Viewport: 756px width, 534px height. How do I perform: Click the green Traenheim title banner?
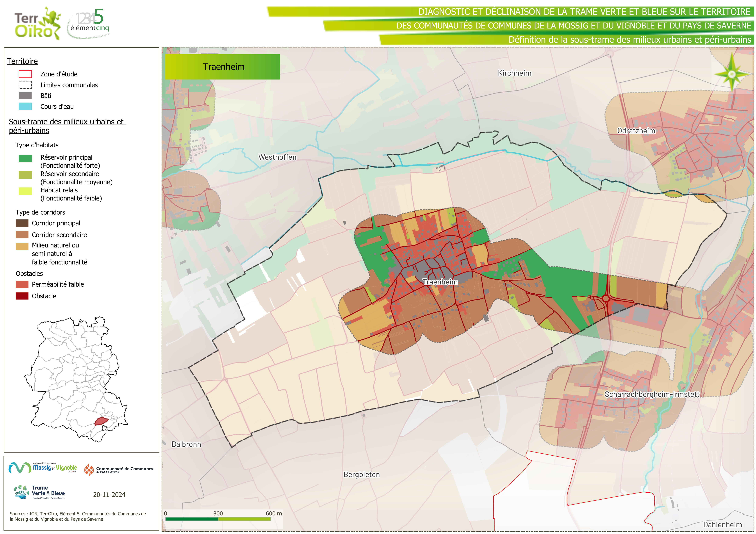point(223,67)
